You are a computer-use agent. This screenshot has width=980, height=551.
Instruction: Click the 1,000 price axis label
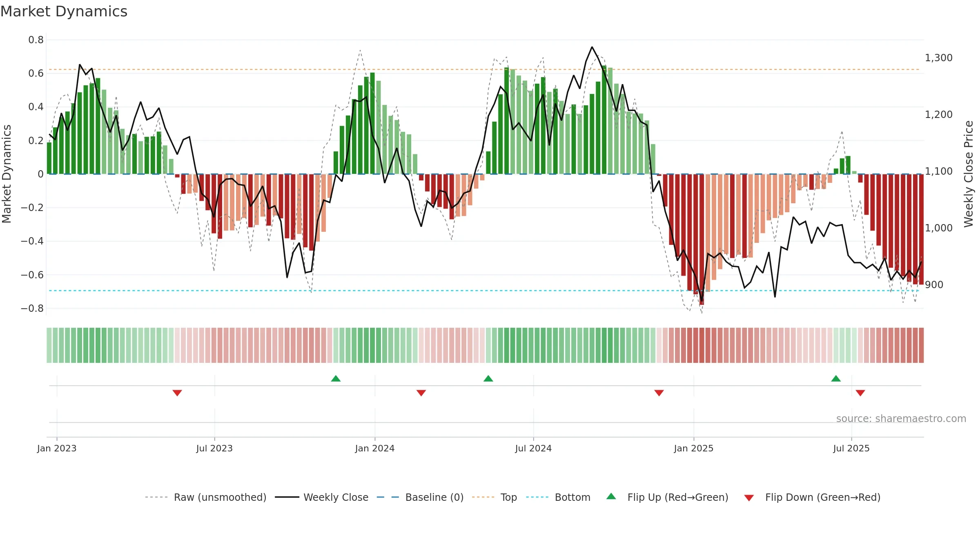coord(939,228)
